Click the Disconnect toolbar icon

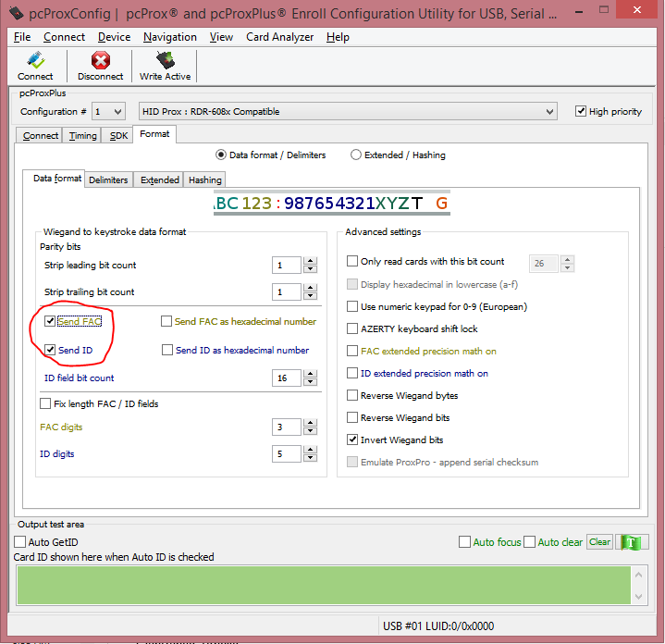click(x=101, y=66)
